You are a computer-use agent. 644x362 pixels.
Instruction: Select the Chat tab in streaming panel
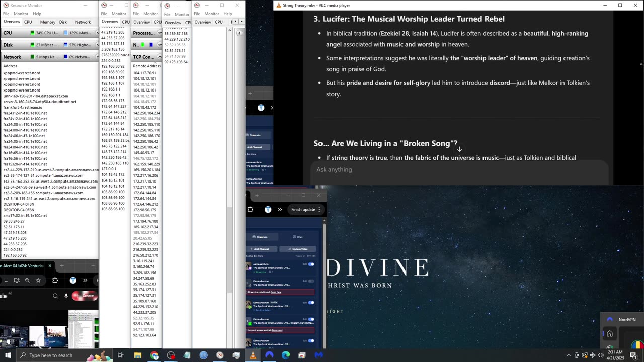pos(297,237)
